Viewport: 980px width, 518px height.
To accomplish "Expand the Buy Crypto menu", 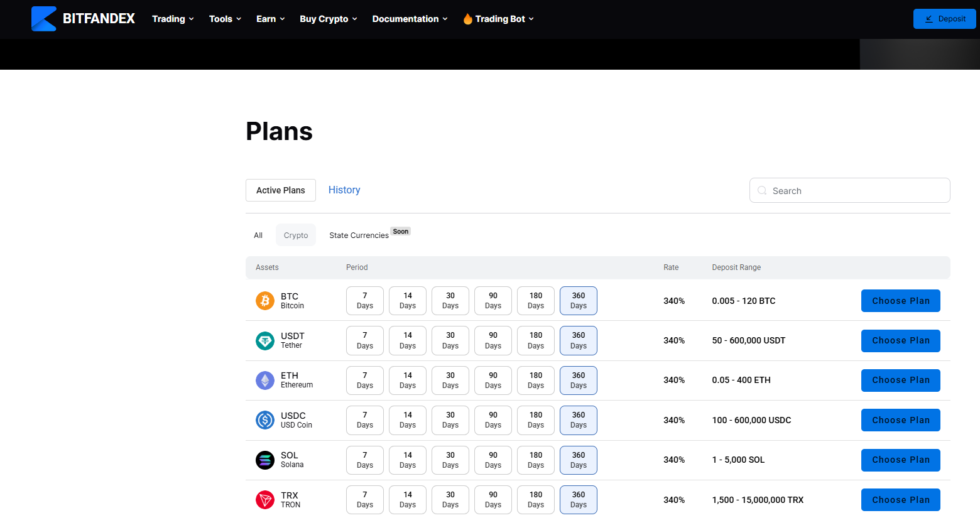I will 329,19.
